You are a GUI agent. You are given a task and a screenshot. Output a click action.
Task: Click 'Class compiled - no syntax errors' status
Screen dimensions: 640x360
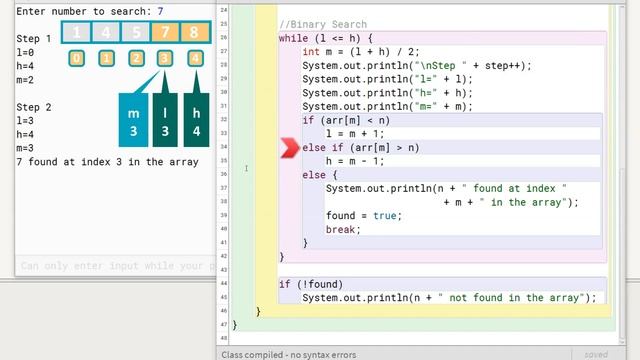coord(289,355)
